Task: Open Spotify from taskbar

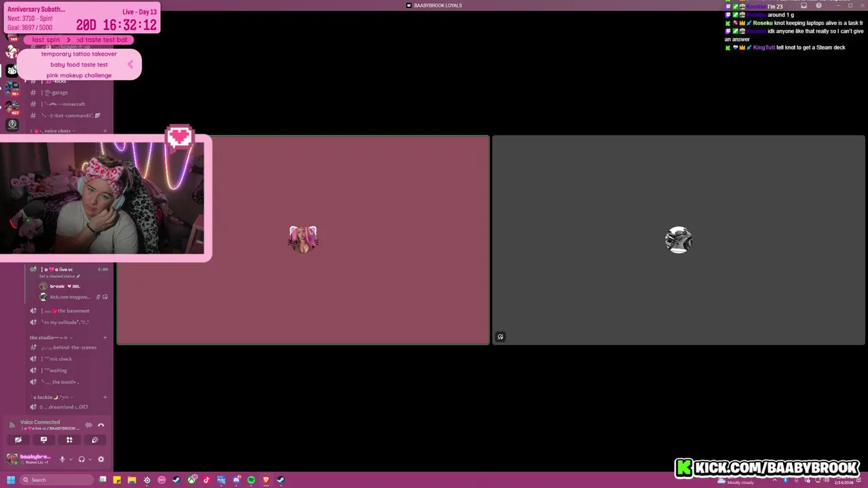Action: pos(251,480)
